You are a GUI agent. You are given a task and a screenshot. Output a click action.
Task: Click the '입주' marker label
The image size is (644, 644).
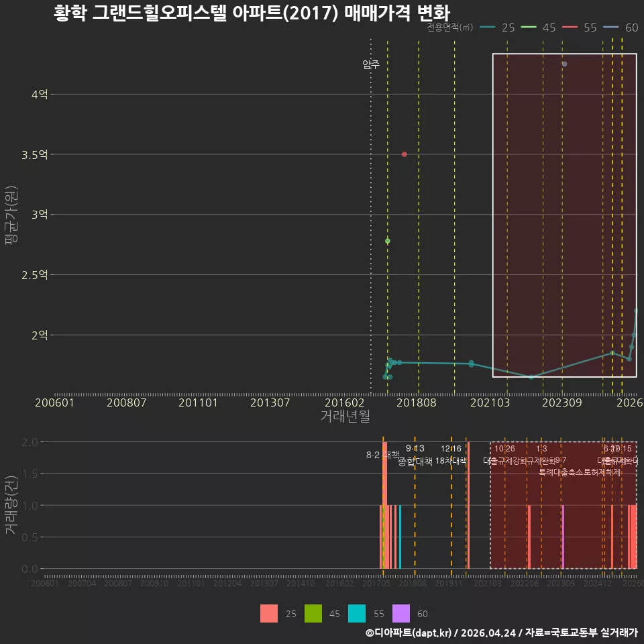[x=371, y=64]
